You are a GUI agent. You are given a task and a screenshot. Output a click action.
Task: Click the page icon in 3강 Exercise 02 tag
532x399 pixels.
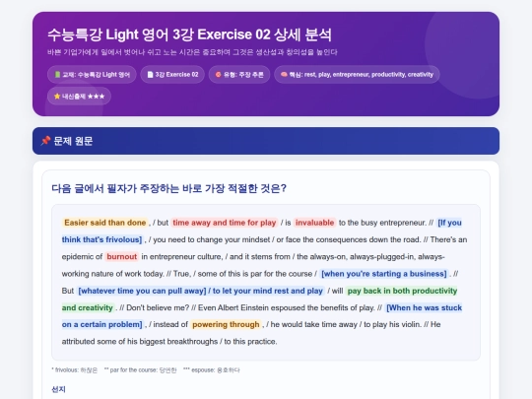tap(150, 75)
